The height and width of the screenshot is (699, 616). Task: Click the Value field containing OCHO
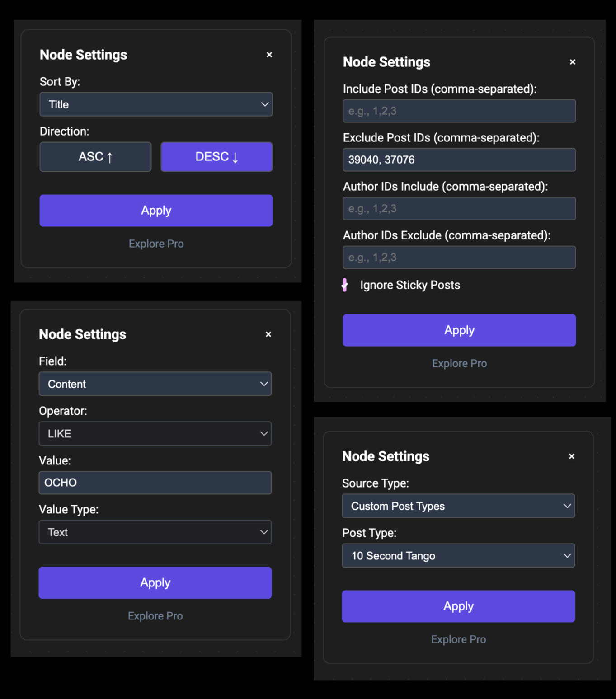pyautogui.click(x=155, y=483)
